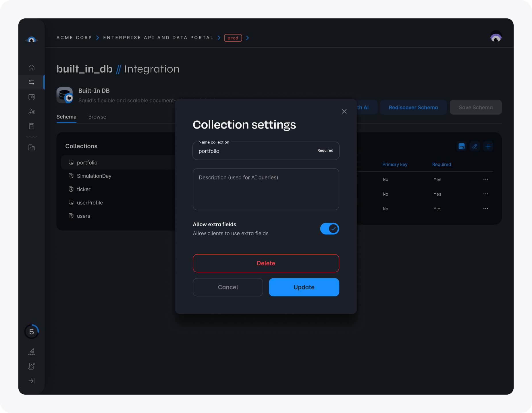Close the Collection settings dialog

tap(344, 111)
